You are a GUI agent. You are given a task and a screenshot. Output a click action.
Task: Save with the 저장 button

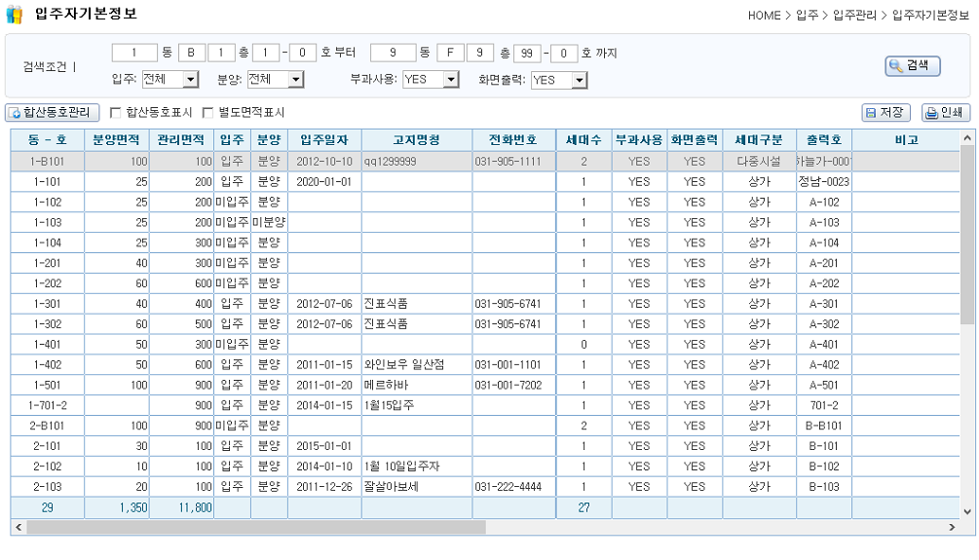pos(885,112)
